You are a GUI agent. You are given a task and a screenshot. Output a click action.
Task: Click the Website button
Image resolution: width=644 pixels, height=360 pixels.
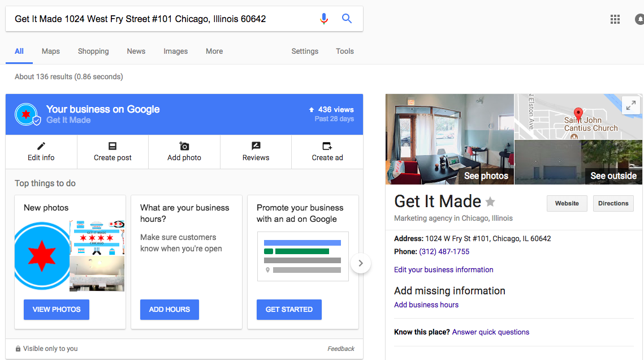pos(567,203)
